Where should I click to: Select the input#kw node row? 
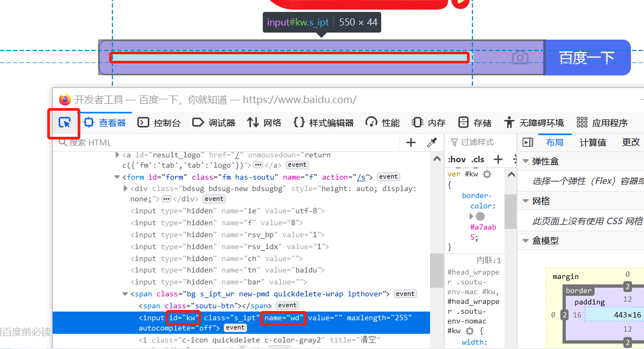pyautogui.click(x=241, y=323)
